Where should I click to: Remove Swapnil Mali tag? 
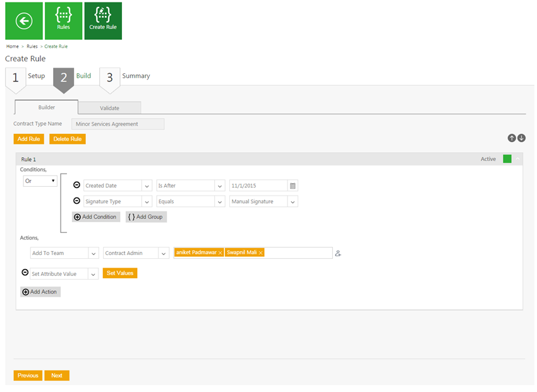pyautogui.click(x=261, y=252)
